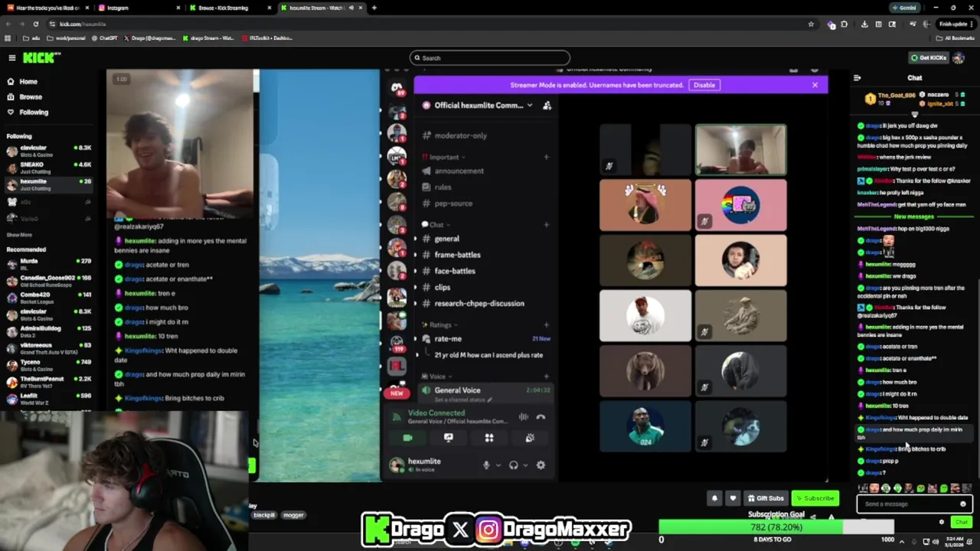
Task: Mute the Discord microphone
Action: pyautogui.click(x=485, y=465)
